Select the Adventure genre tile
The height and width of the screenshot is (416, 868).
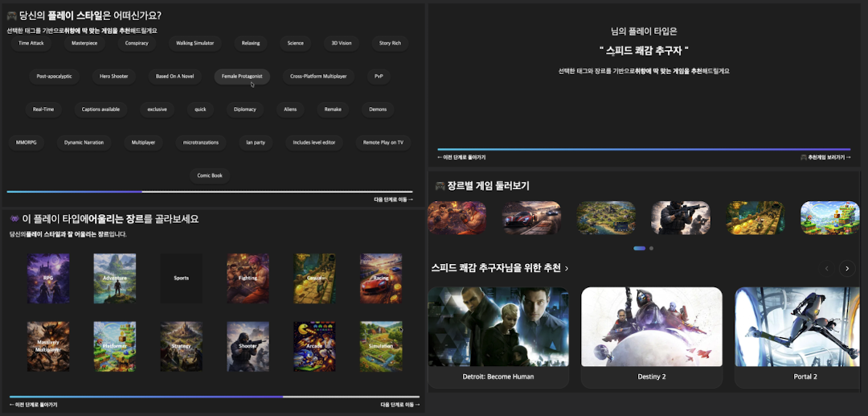(x=115, y=278)
